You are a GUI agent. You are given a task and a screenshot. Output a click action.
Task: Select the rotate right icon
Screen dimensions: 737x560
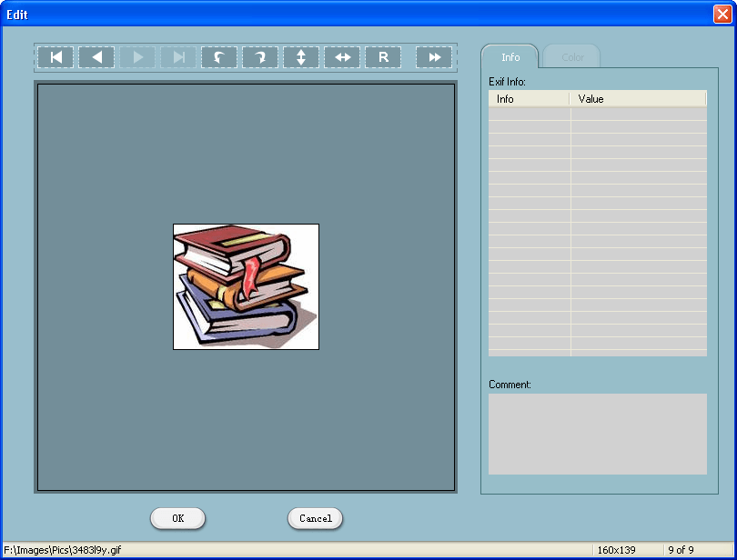click(x=260, y=56)
